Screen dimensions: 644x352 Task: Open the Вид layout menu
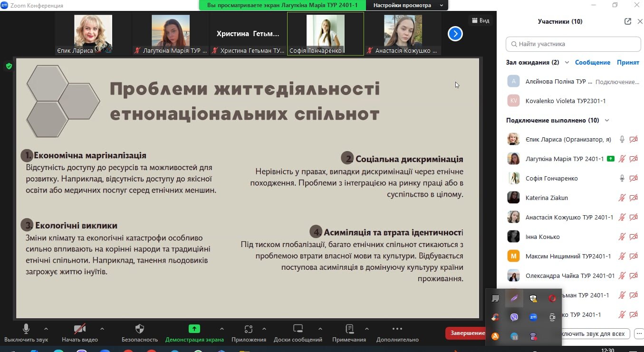(480, 20)
